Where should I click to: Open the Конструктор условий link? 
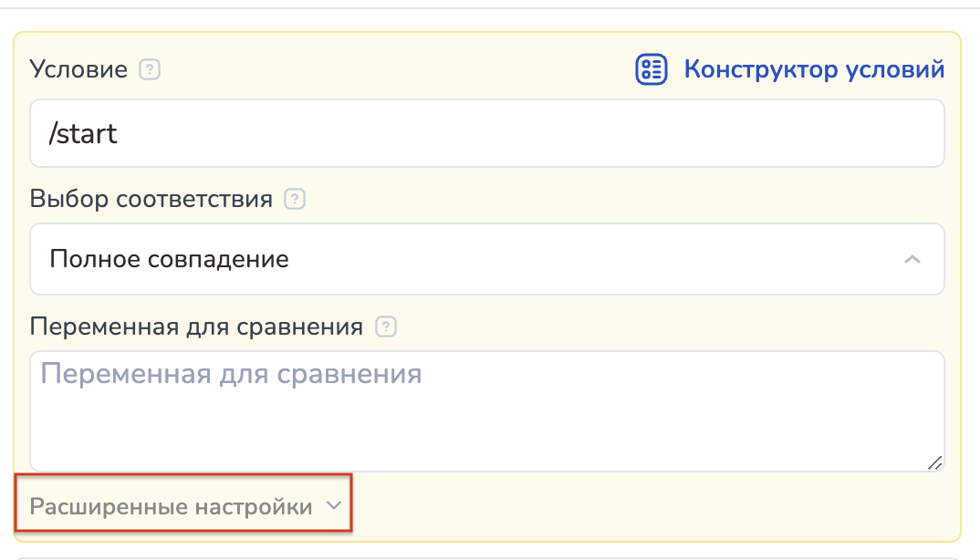(x=814, y=70)
